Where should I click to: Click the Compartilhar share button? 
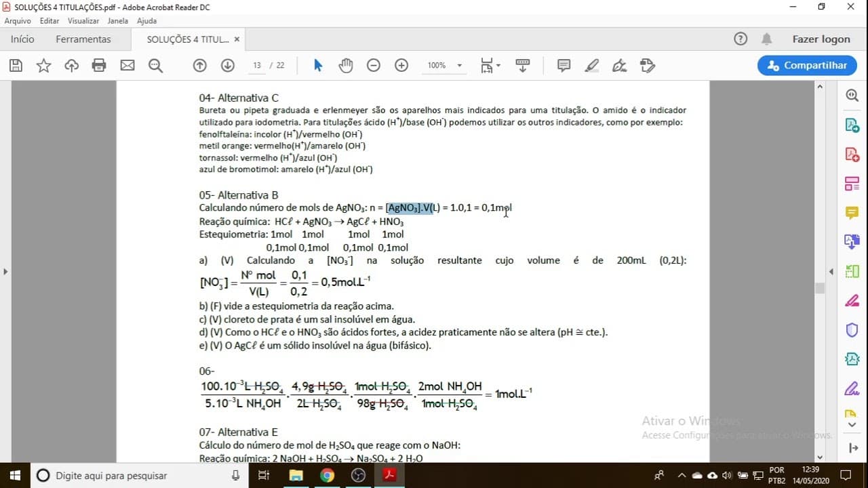tap(807, 66)
